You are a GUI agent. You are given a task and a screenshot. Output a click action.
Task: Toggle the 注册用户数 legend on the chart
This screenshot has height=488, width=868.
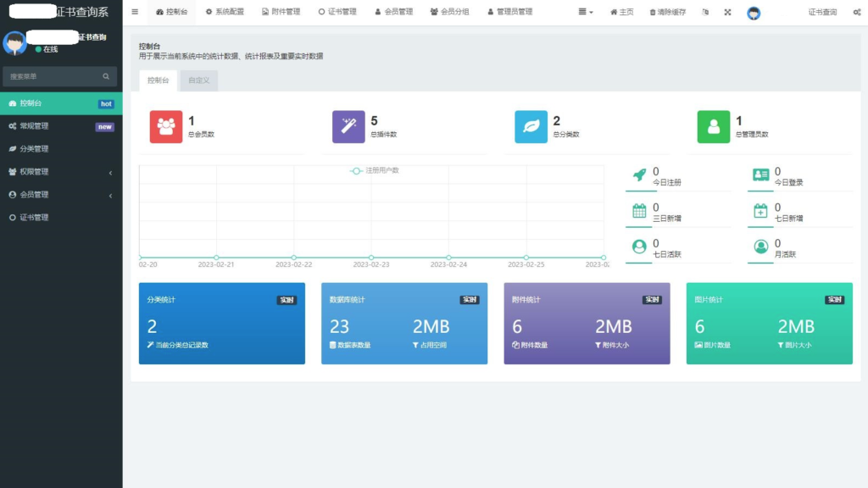(x=376, y=169)
